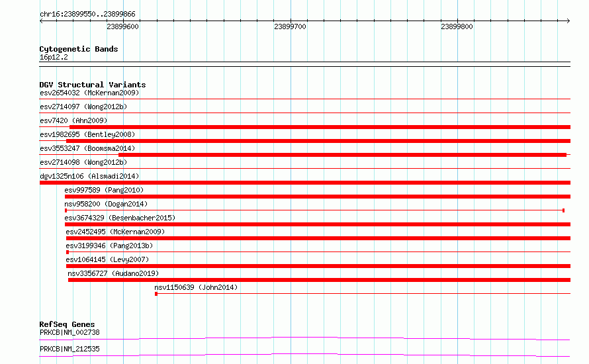Click the red bar under esv1982695
589x364 pixels.
click(x=318, y=141)
